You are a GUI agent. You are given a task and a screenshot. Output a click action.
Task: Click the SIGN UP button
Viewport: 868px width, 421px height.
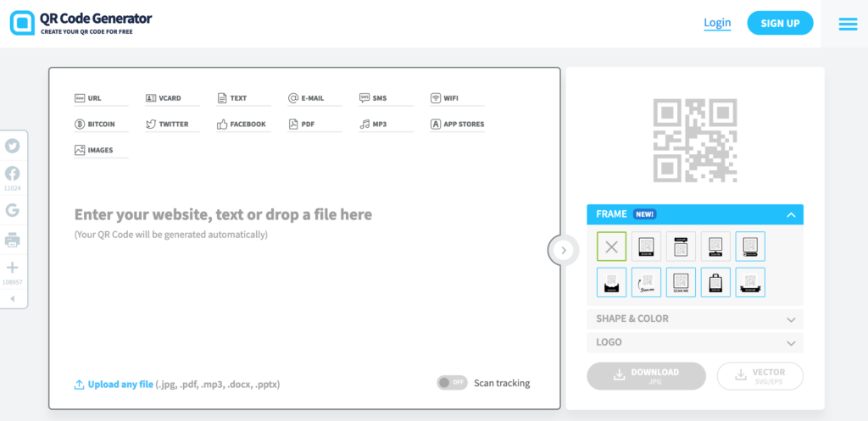click(780, 23)
